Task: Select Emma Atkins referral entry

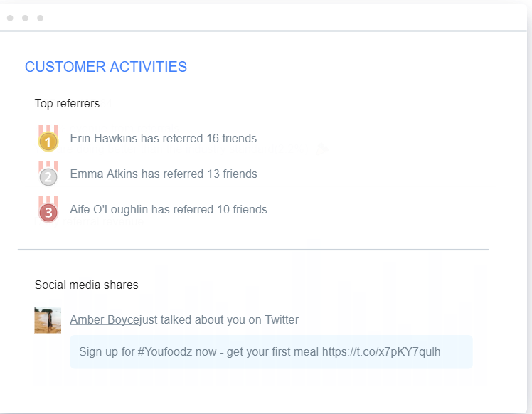Action: [x=163, y=174]
